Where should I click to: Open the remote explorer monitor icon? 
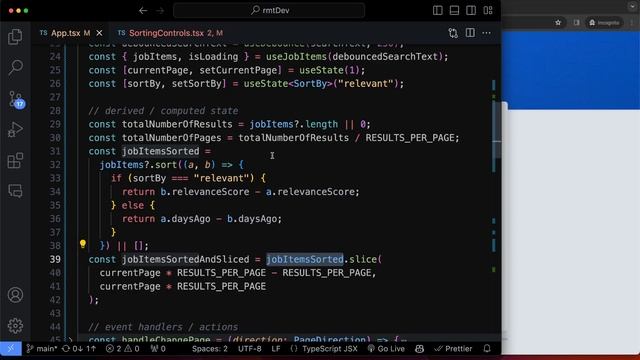click(x=15, y=191)
